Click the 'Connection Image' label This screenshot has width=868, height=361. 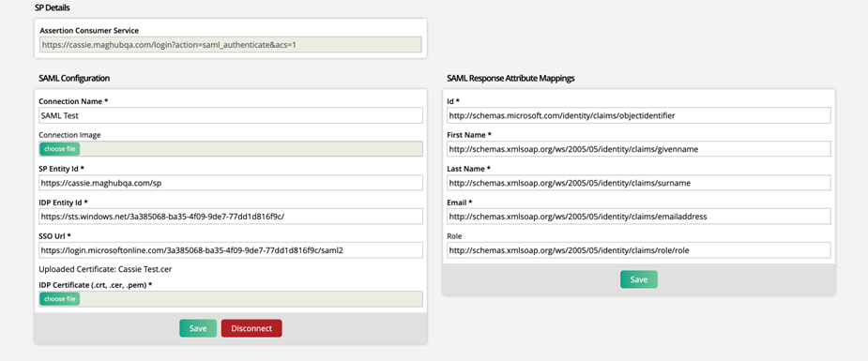(69, 135)
